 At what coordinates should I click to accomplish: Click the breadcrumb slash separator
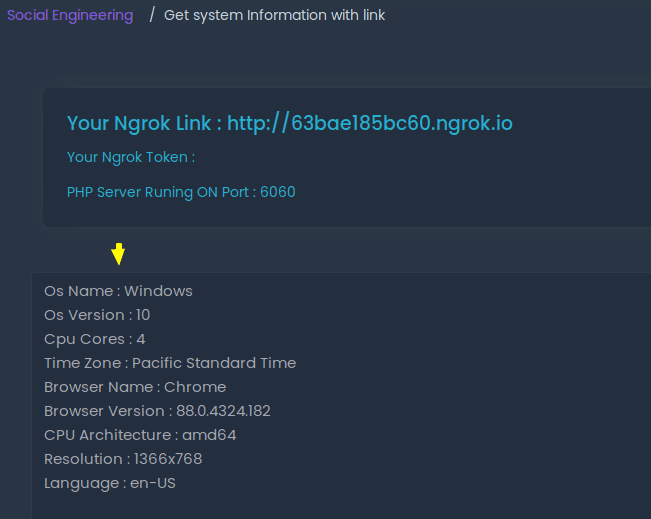point(152,15)
